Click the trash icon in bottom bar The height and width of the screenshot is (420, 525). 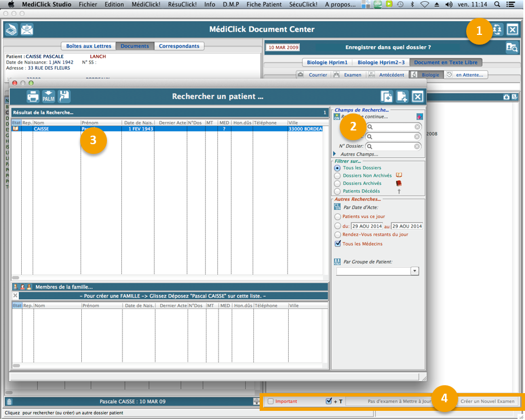coord(9,402)
